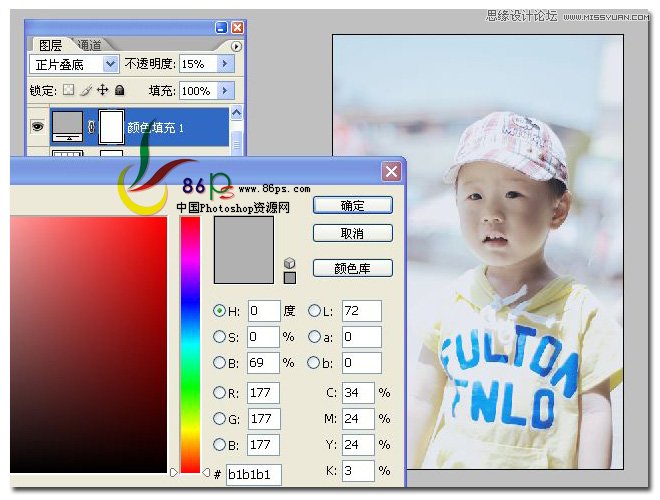The image size is (660, 500).
Task: Click the Y yellow field 24
Action: [x=358, y=445]
